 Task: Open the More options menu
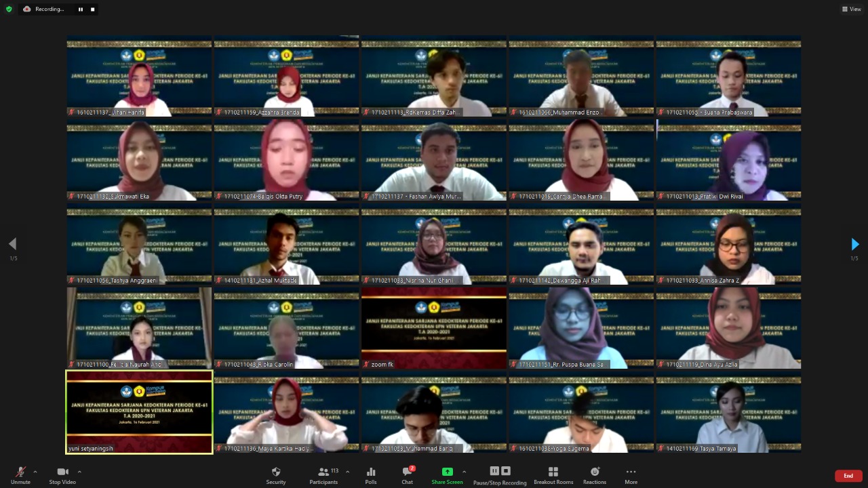click(x=631, y=474)
